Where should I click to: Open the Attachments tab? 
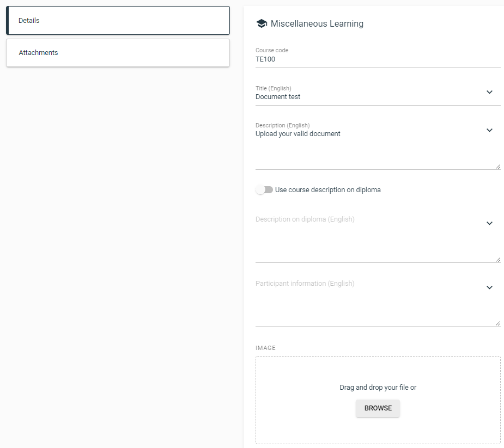click(x=118, y=53)
